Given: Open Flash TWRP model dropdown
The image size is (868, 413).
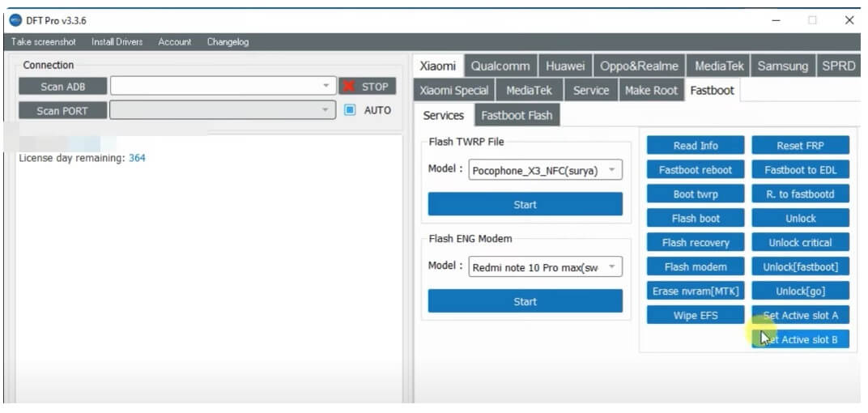Looking at the screenshot, I should click(612, 170).
